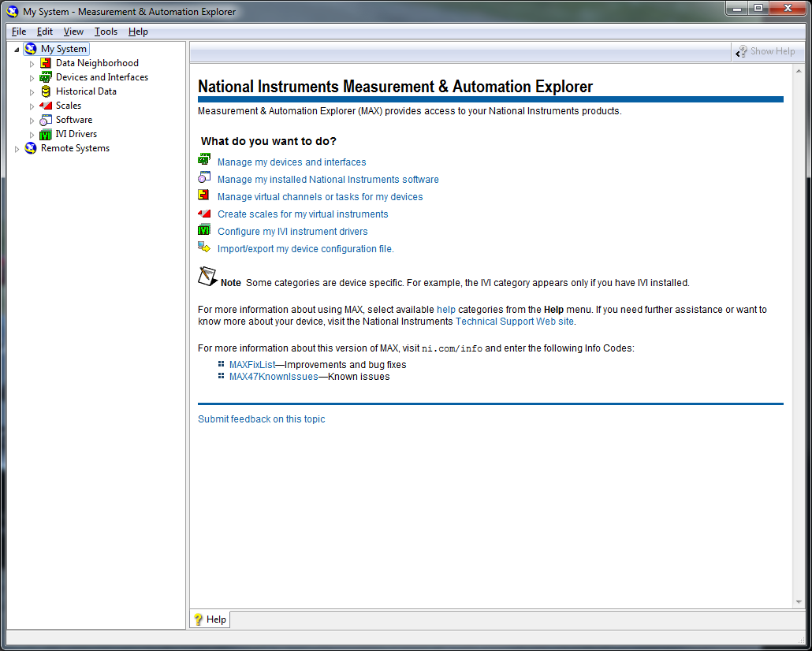This screenshot has height=651, width=812.
Task: Open the Tools menu
Action: (x=106, y=32)
